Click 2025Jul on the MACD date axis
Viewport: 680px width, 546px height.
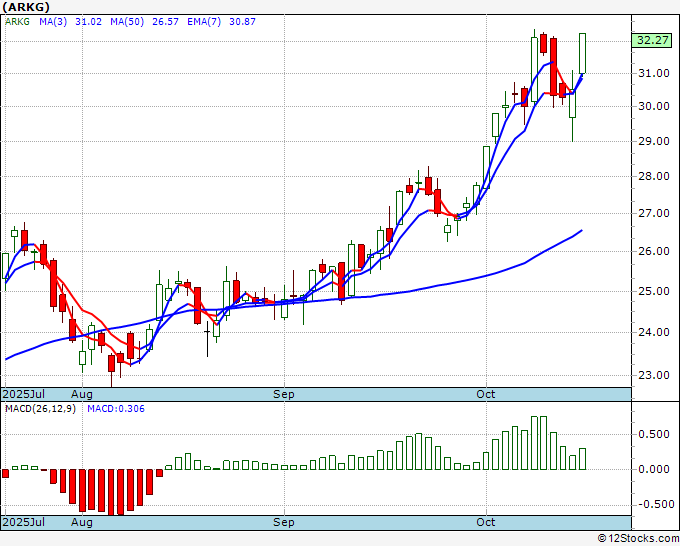click(x=24, y=522)
